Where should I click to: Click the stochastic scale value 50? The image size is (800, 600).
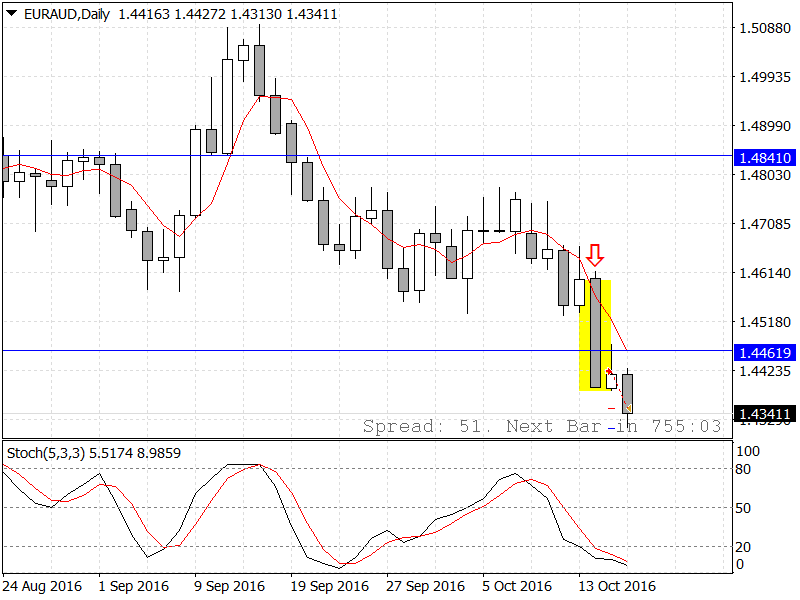point(743,508)
